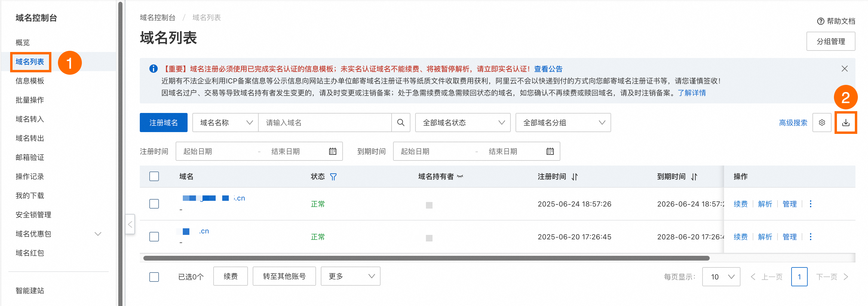Viewport: 868px width, 306px height.
Task: Change page size dropdown showing 10
Action: [721, 277]
